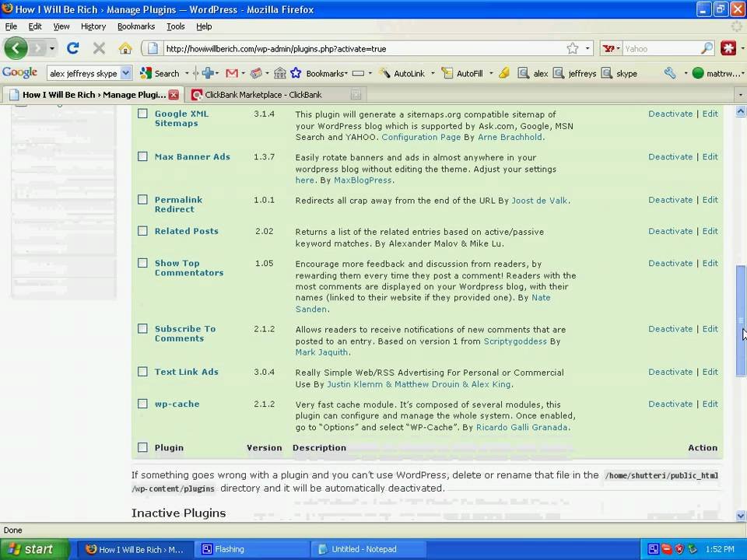
Task: Click the search magnifier in Yahoo box
Action: (x=707, y=48)
